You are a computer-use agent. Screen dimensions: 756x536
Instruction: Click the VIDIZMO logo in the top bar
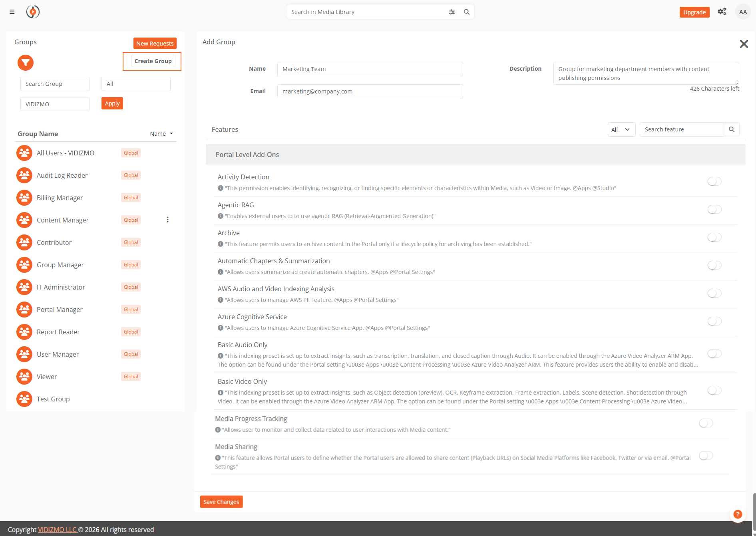[33, 12]
